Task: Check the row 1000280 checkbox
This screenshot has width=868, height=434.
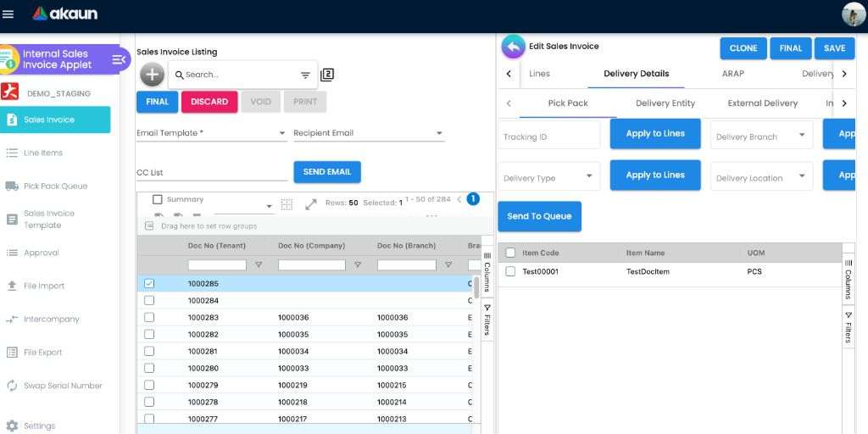Action: [149, 368]
